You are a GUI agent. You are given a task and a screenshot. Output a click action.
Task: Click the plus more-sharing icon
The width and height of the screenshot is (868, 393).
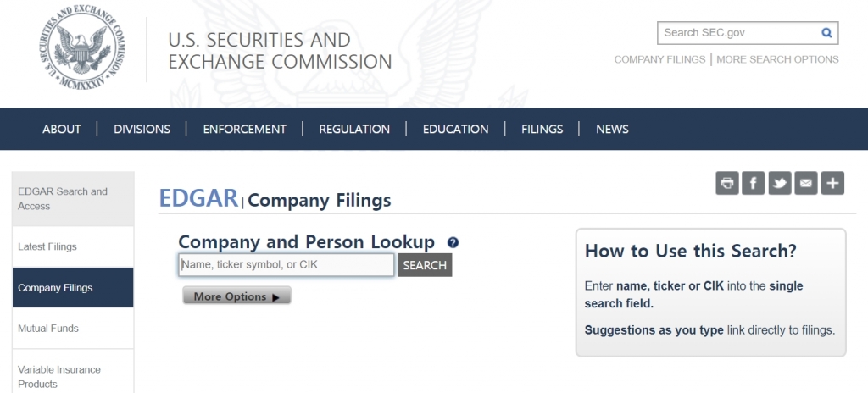click(832, 183)
